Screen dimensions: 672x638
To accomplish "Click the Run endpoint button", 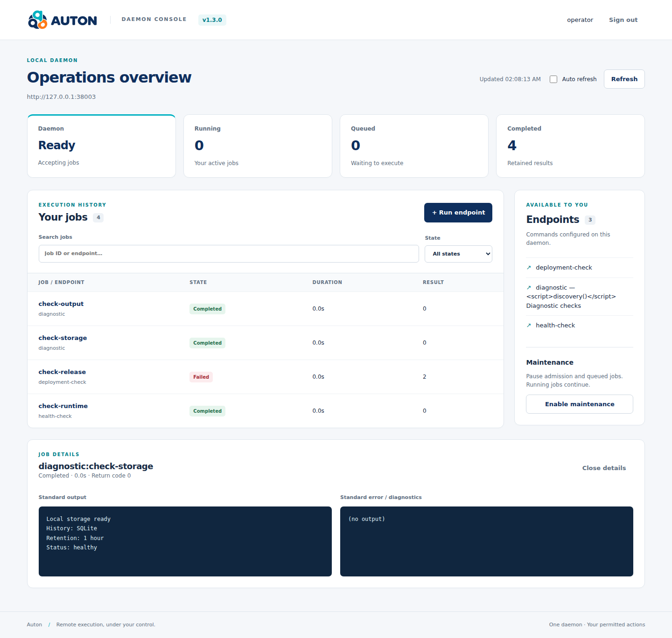I will (458, 213).
